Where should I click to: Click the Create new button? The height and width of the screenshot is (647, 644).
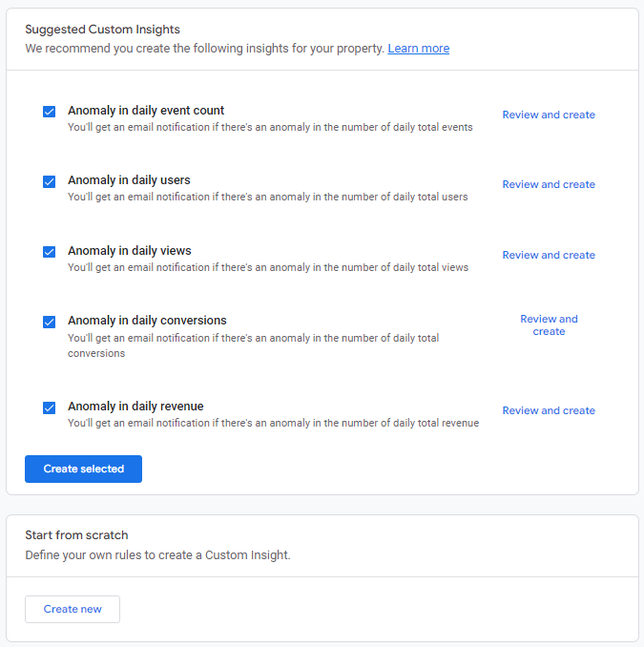click(x=73, y=609)
